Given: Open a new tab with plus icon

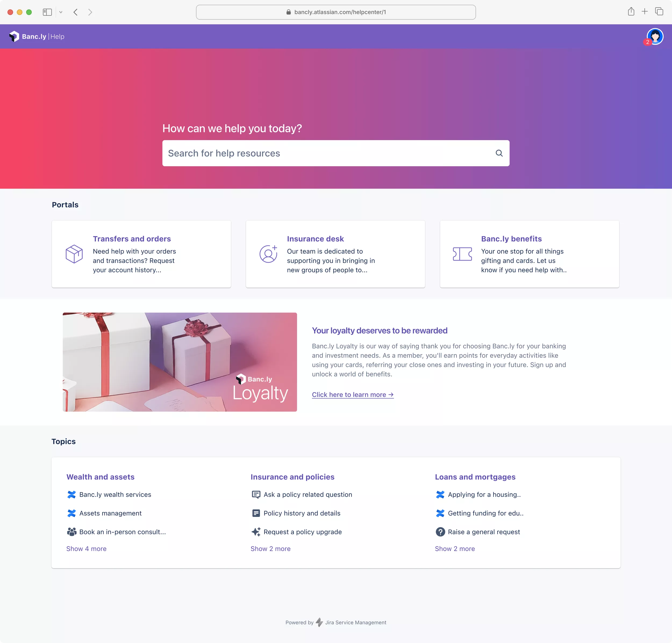Looking at the screenshot, I should (x=645, y=11).
